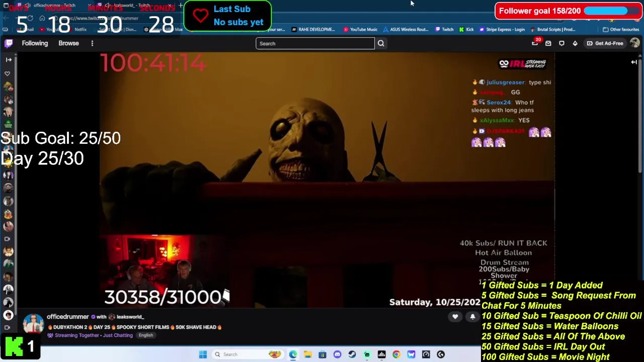Open the Browse page
Viewport: 644px width, 362px height.
68,43
